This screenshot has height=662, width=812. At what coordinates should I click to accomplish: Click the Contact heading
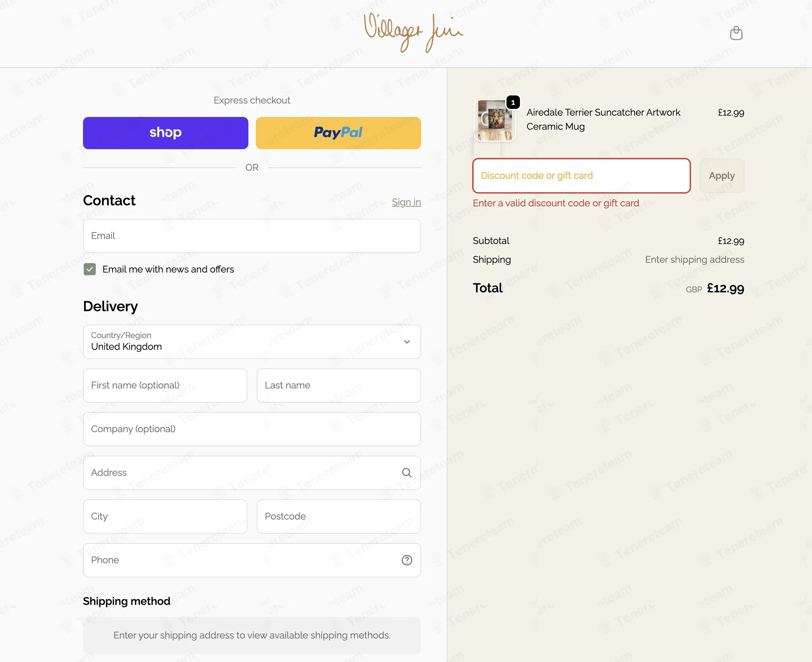(x=109, y=200)
